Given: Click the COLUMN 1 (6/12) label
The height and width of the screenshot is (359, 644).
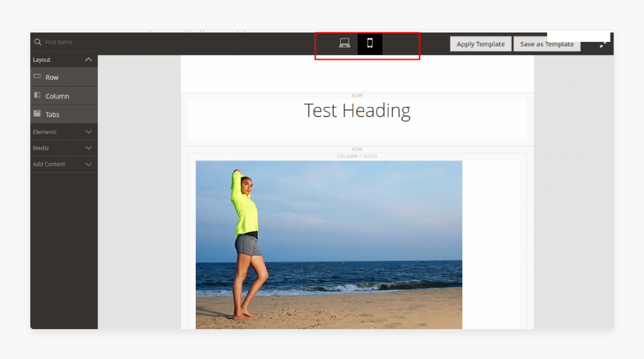Looking at the screenshot, I should coord(357,156).
